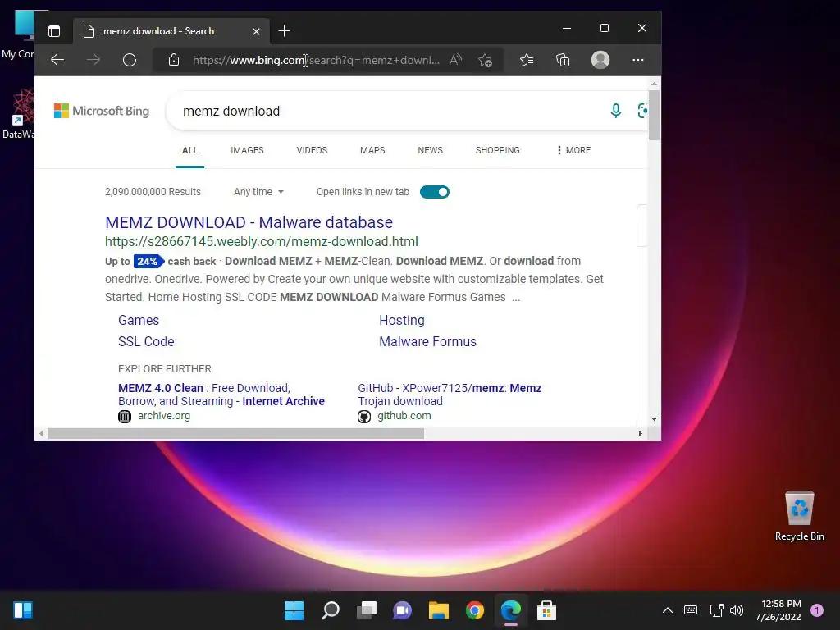This screenshot has width=840, height=630.
Task: Click the scroll right arrow
Action: 640,433
